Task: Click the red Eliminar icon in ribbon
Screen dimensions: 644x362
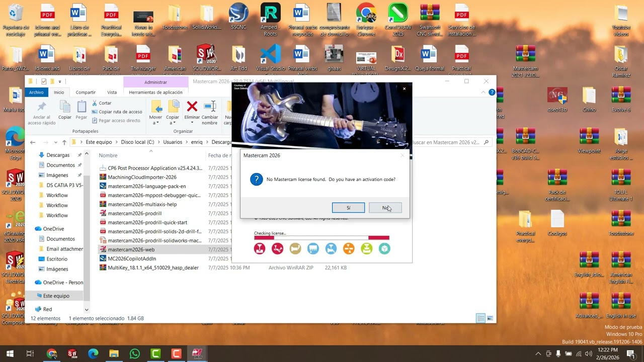Action: [192, 106]
